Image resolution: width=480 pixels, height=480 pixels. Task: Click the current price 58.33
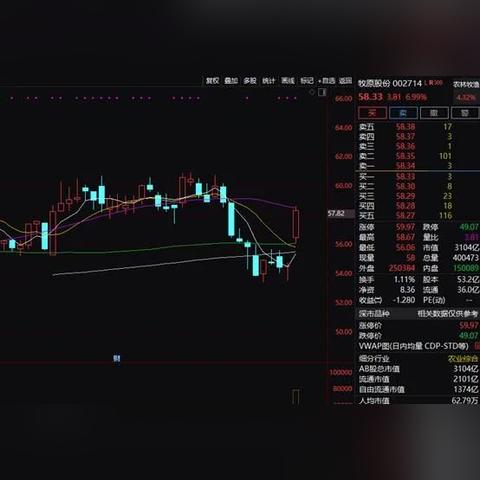pyautogui.click(x=370, y=97)
